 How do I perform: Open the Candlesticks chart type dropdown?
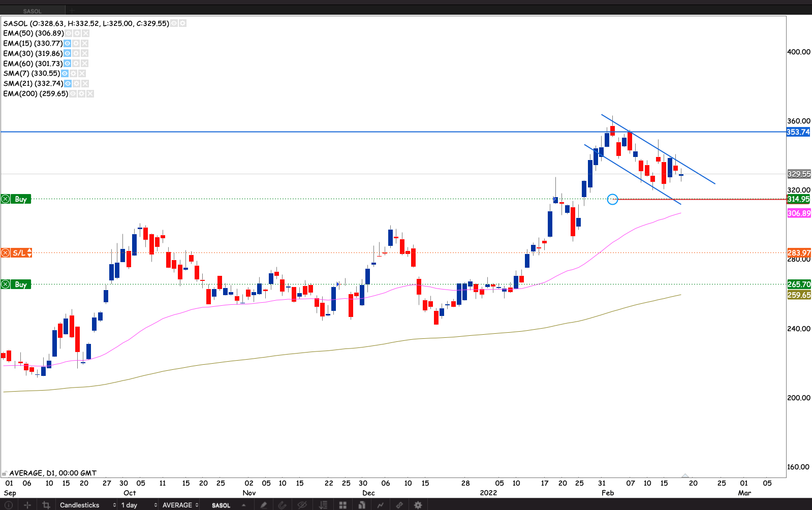[x=88, y=505]
